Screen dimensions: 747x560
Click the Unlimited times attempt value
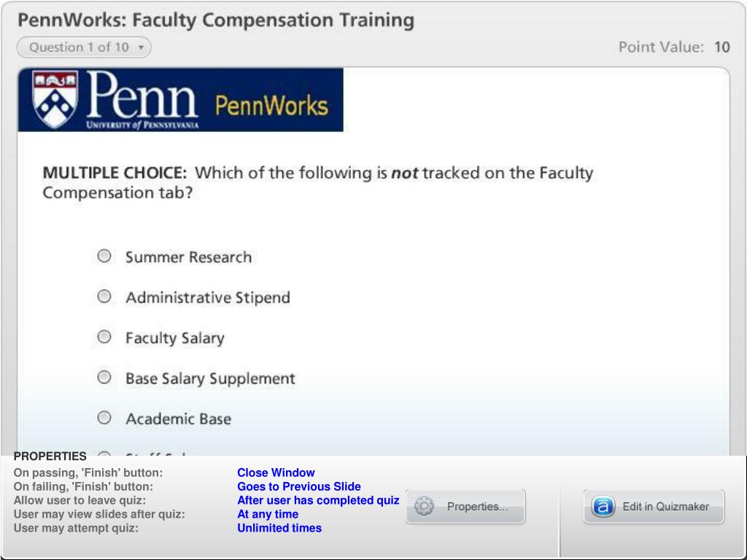(279, 528)
